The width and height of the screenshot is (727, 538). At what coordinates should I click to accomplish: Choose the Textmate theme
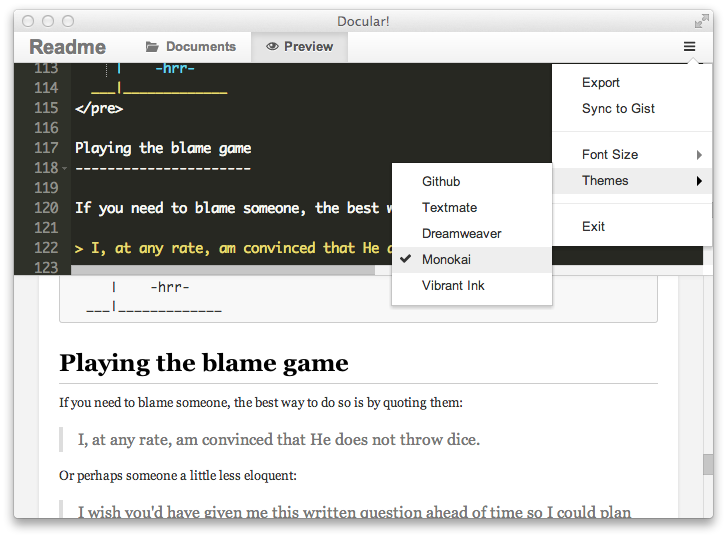pyautogui.click(x=449, y=208)
